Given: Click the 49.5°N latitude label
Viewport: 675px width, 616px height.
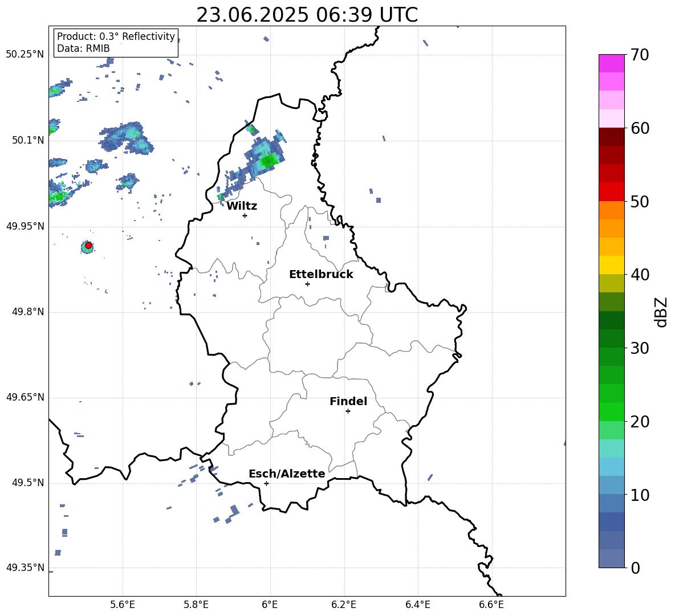Looking at the screenshot, I should [x=28, y=483].
